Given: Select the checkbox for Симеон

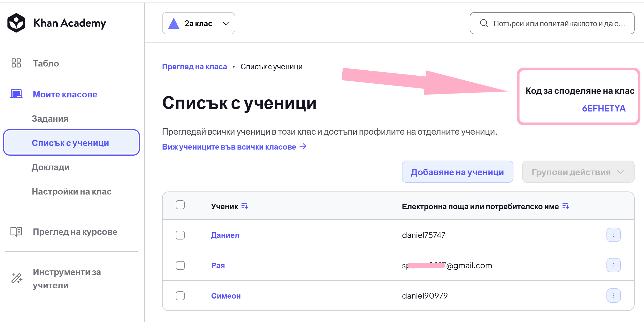Looking at the screenshot, I should (180, 296).
